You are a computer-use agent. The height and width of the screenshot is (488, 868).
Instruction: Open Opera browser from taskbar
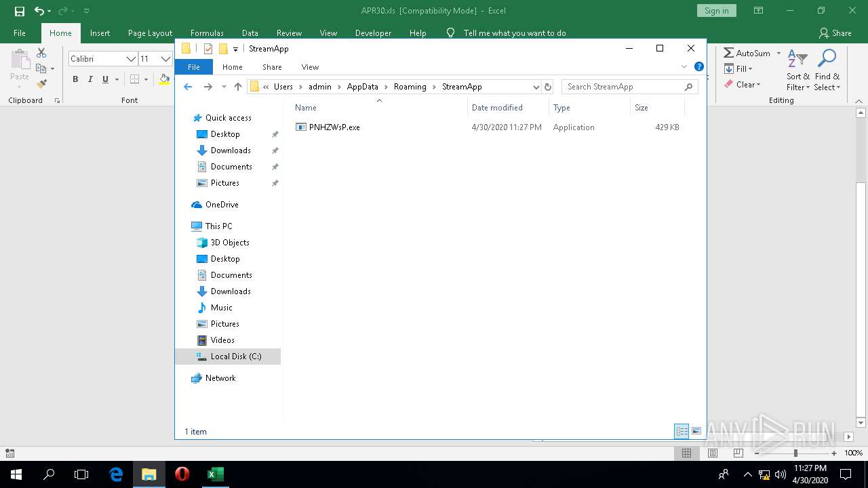pyautogui.click(x=182, y=474)
